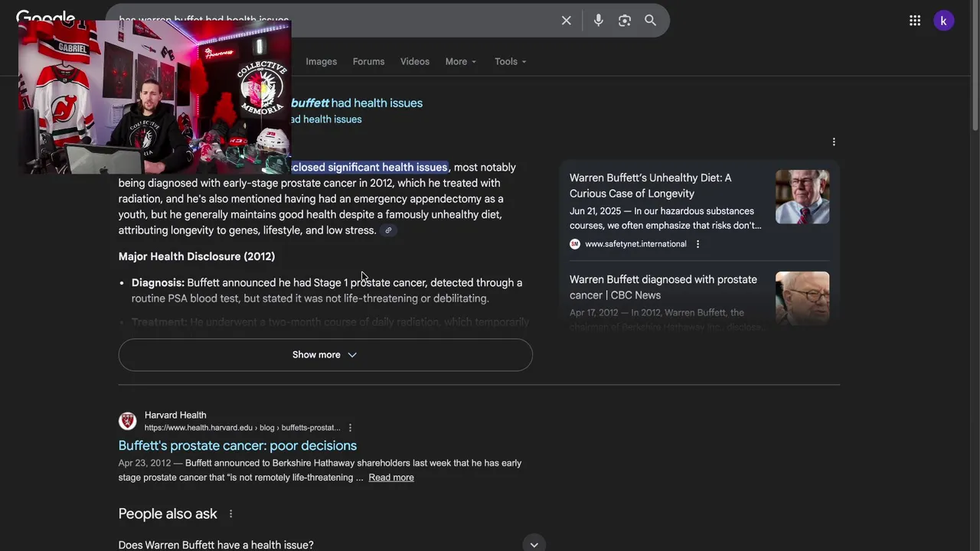
Task: Expand the overview with Show more
Action: (325, 355)
